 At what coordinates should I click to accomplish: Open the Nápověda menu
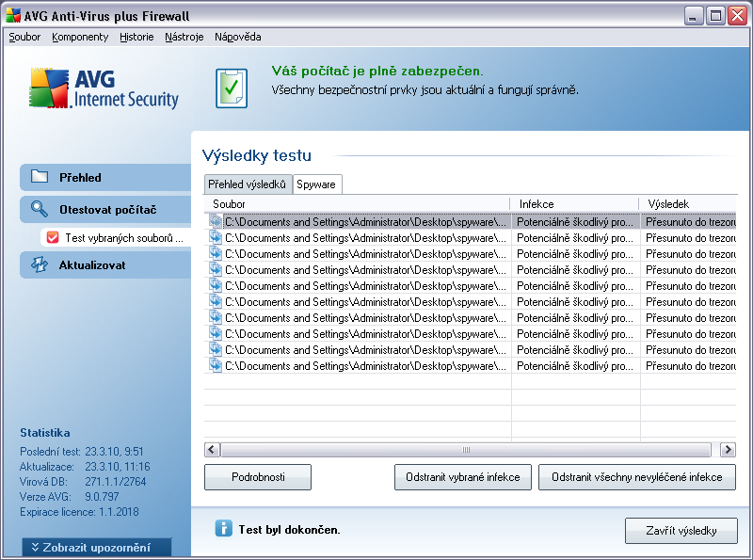click(x=238, y=37)
